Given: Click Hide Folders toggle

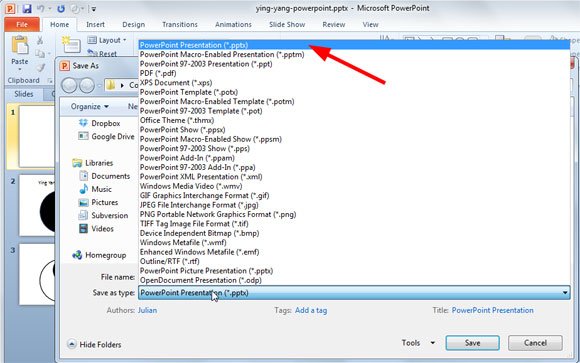Looking at the screenshot, I should [95, 344].
